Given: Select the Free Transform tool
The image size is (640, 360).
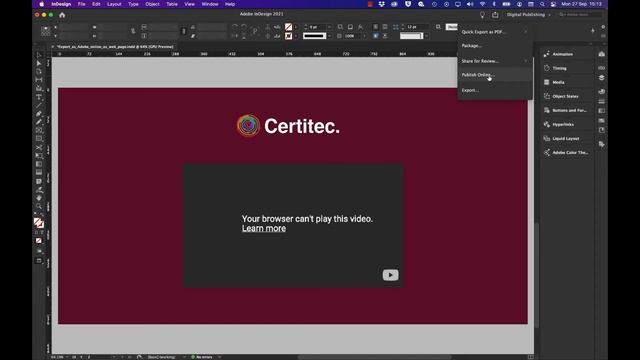Looking at the screenshot, I should point(39,156).
